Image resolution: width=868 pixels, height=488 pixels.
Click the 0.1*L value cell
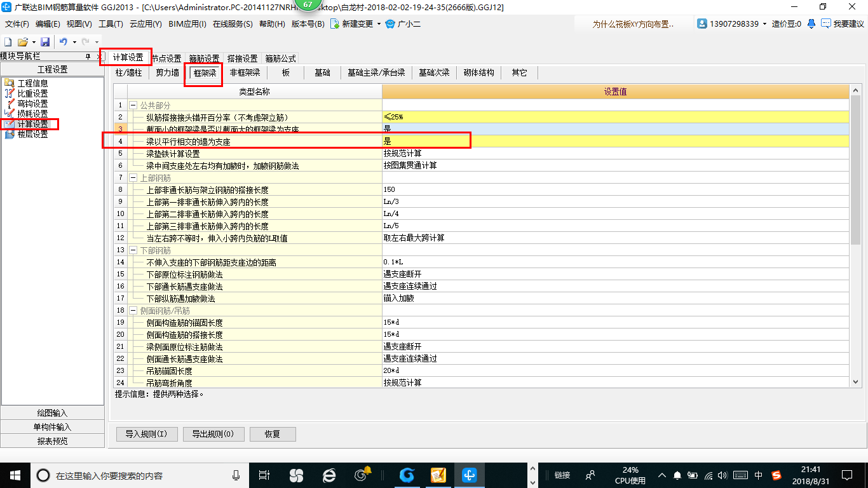pos(615,262)
